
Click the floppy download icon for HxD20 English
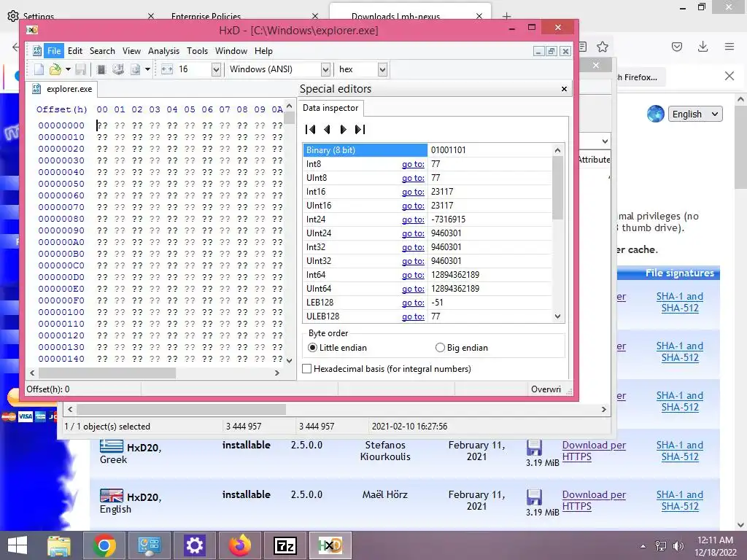(x=534, y=497)
